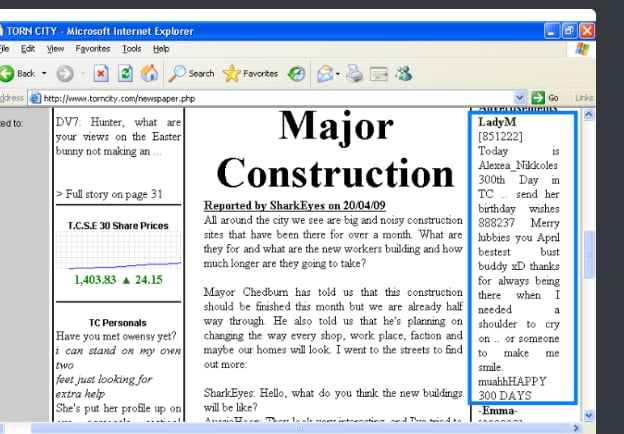Refresh the page with toolbar icon
Viewport: 624px width, 434px height.
125,73
